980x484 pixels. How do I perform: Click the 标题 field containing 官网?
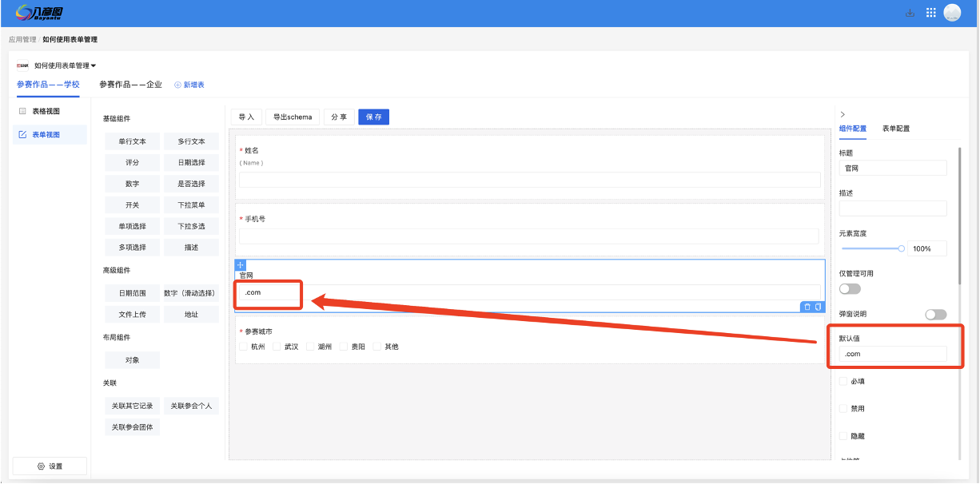click(x=893, y=169)
